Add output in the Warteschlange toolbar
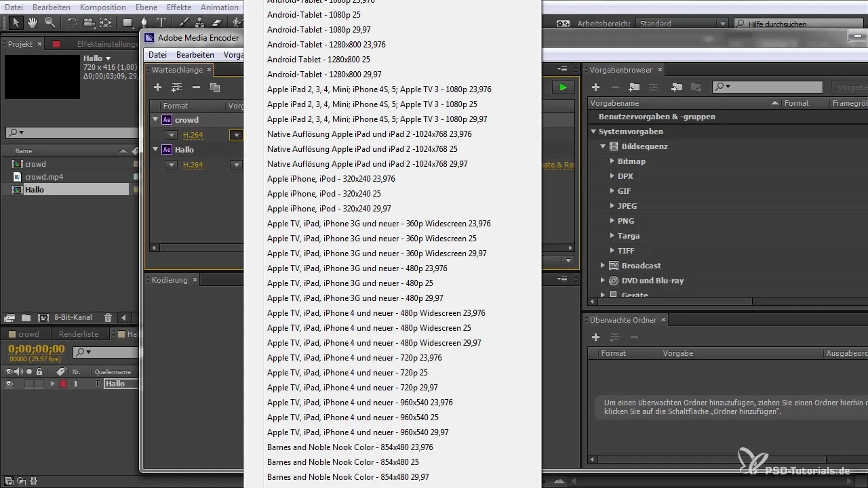 pyautogui.click(x=177, y=87)
